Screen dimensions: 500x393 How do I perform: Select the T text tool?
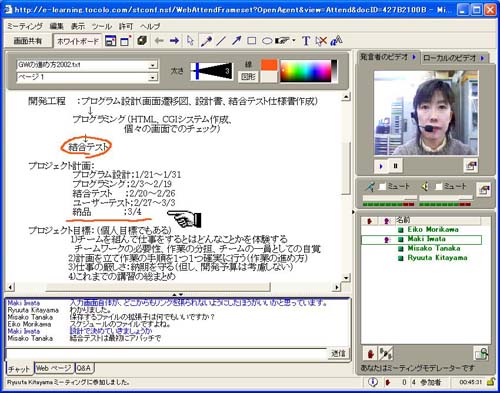click(x=306, y=41)
